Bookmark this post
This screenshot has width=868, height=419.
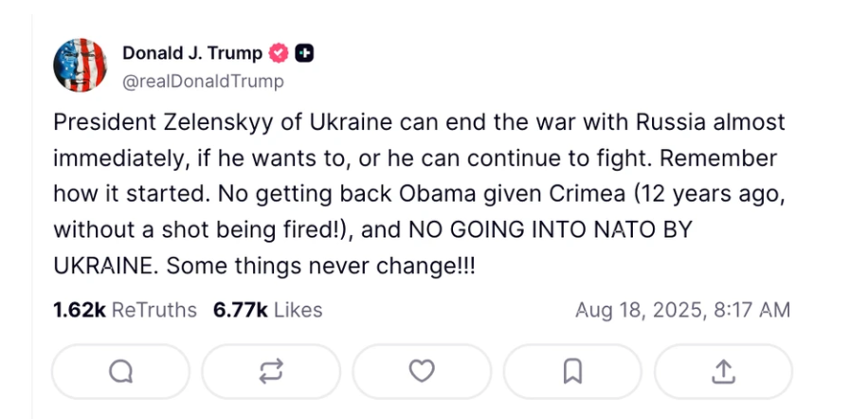tap(572, 372)
